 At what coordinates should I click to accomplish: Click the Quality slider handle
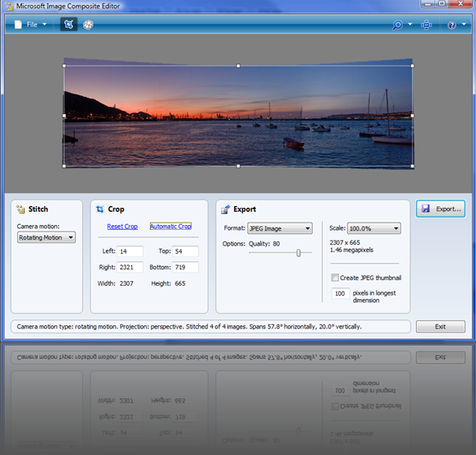(299, 253)
